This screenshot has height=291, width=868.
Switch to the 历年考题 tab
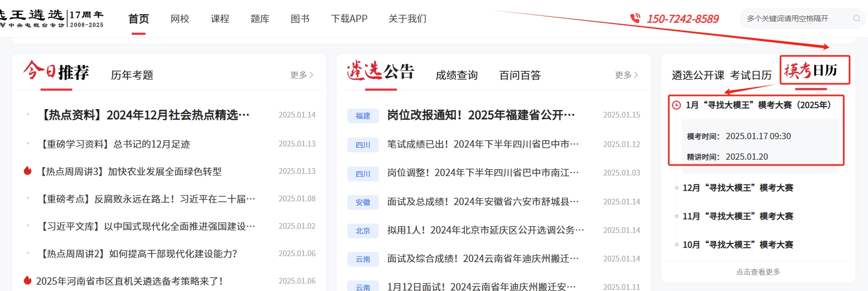click(x=132, y=75)
